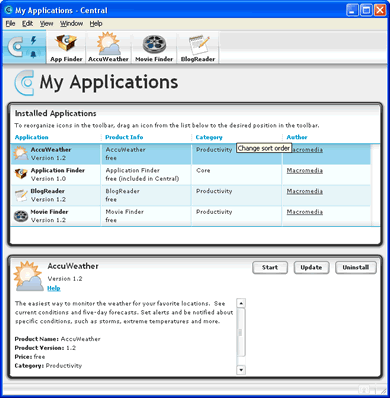Click the Central icon in title bar
The height and width of the screenshot is (398, 390).
8,10
